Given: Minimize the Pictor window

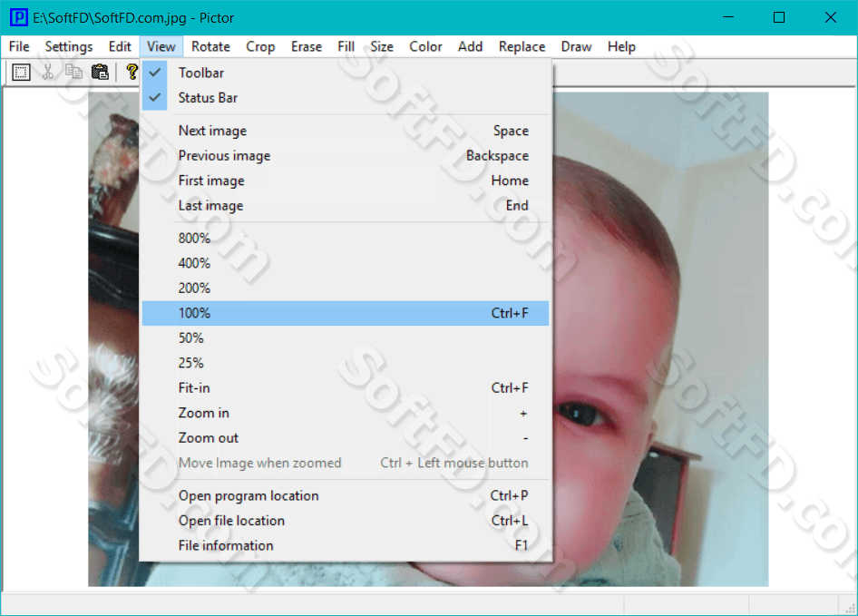Looking at the screenshot, I should click(728, 17).
